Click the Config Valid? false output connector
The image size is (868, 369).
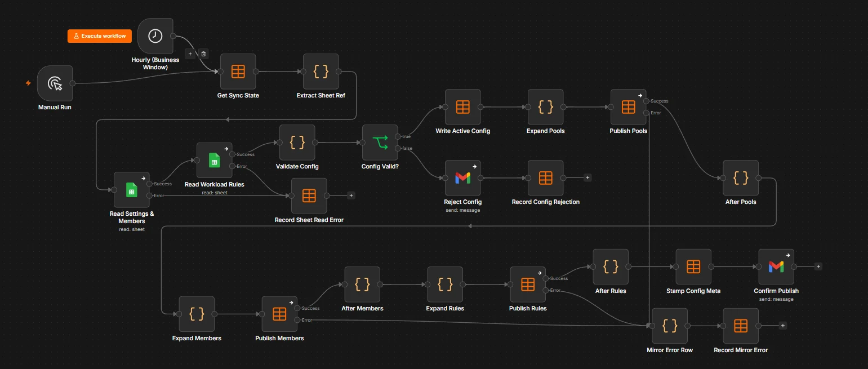pyautogui.click(x=398, y=148)
